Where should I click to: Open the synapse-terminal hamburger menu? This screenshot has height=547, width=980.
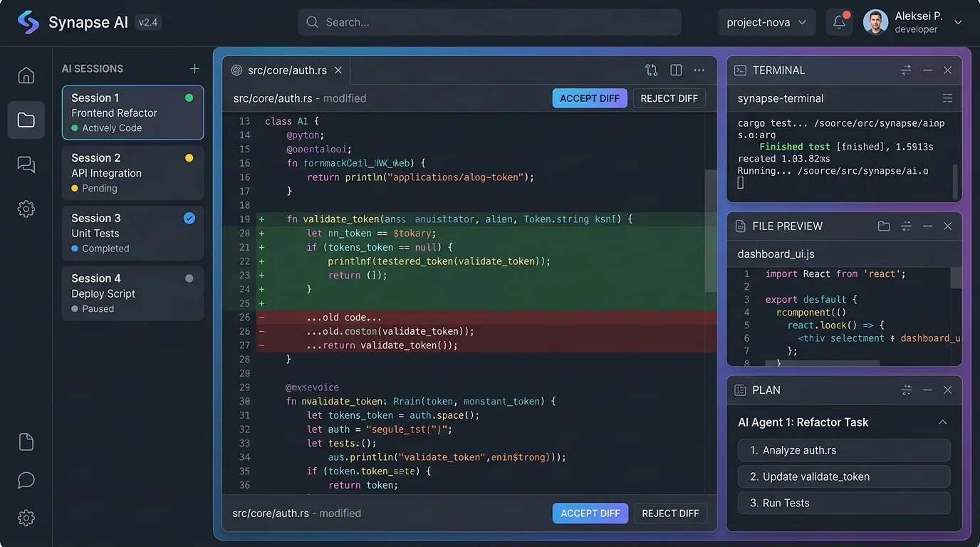pyautogui.click(x=947, y=98)
